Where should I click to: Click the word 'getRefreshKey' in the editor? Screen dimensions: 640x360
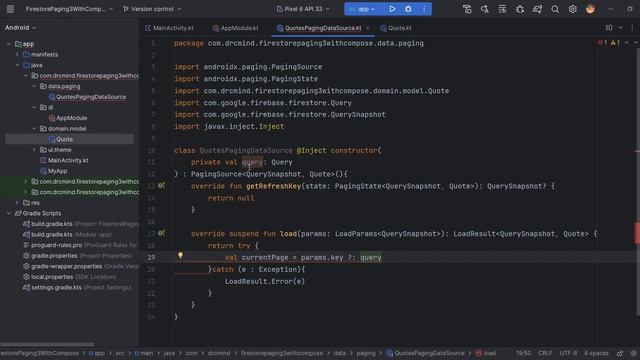[x=273, y=186]
